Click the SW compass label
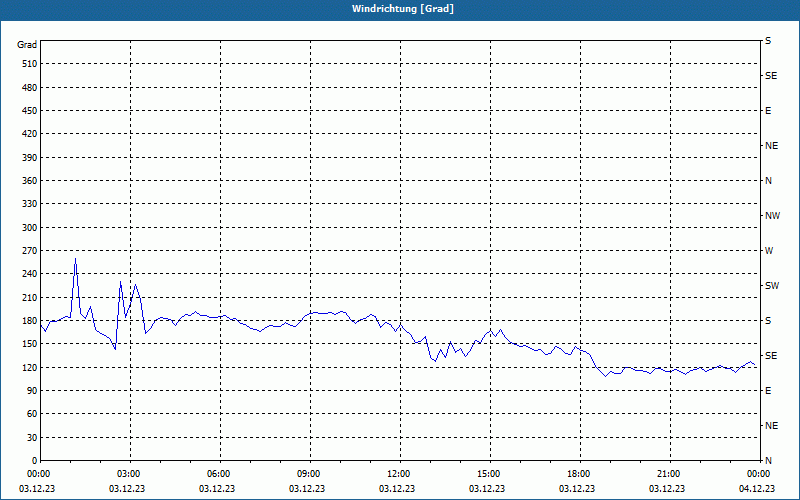This screenshot has width=800, height=500. coord(772,286)
